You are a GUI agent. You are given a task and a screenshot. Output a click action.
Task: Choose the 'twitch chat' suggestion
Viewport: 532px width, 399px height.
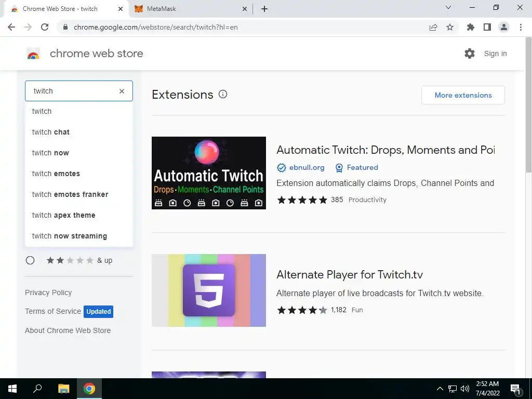coord(79,132)
